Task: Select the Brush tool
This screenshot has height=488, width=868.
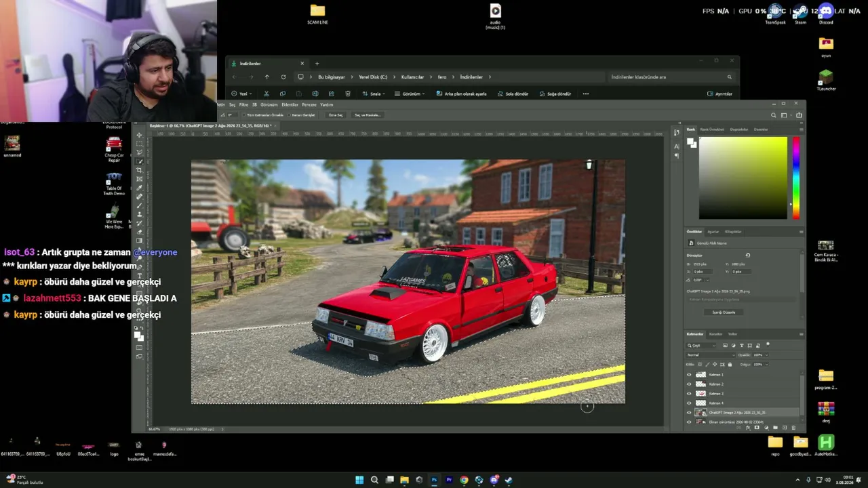Action: [140, 205]
